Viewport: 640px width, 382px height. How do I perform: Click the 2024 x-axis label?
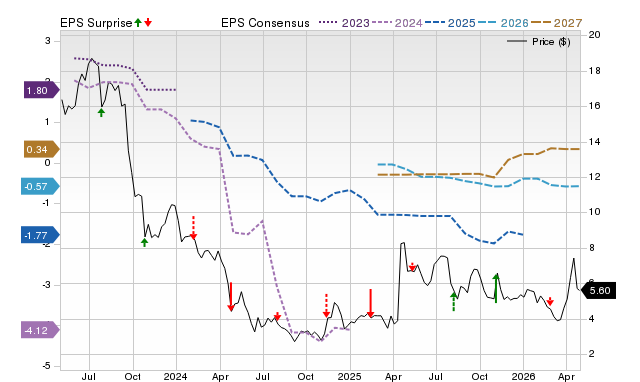pyautogui.click(x=176, y=376)
